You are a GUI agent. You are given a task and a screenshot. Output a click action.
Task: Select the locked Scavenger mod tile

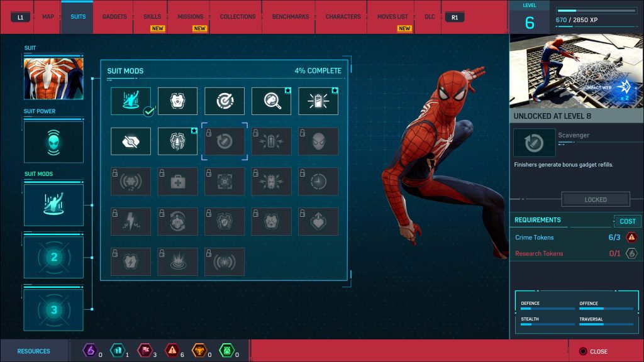[224, 141]
